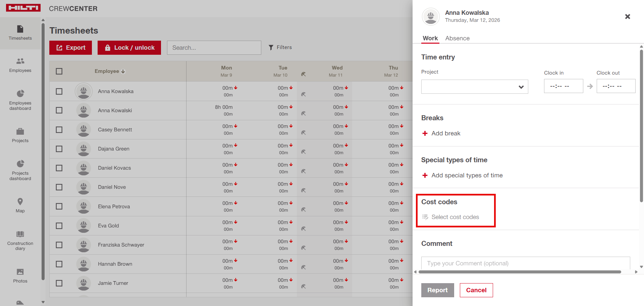Click the Filters funnel icon
Viewport: 644px width, 306px height.
pyautogui.click(x=271, y=48)
